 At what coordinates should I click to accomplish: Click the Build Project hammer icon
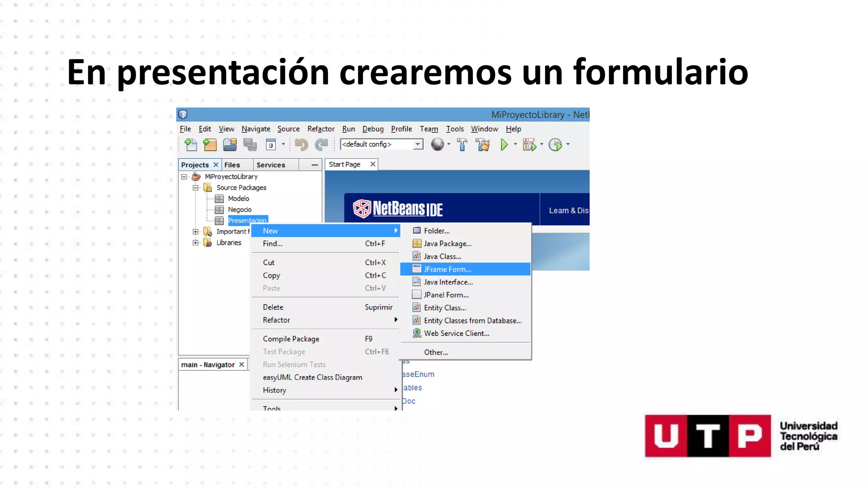tap(462, 145)
